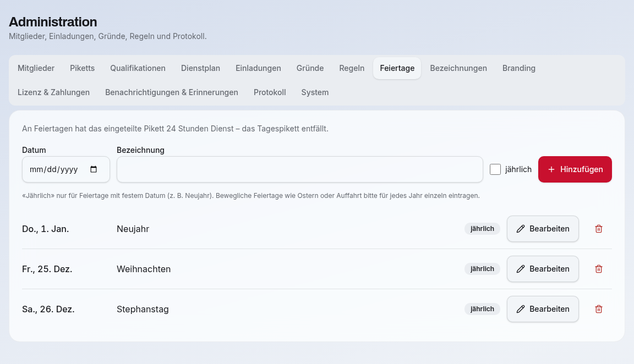The height and width of the screenshot is (364, 634).
Task: Open the Lizenz & Zahlungen tab
Action: coord(54,92)
